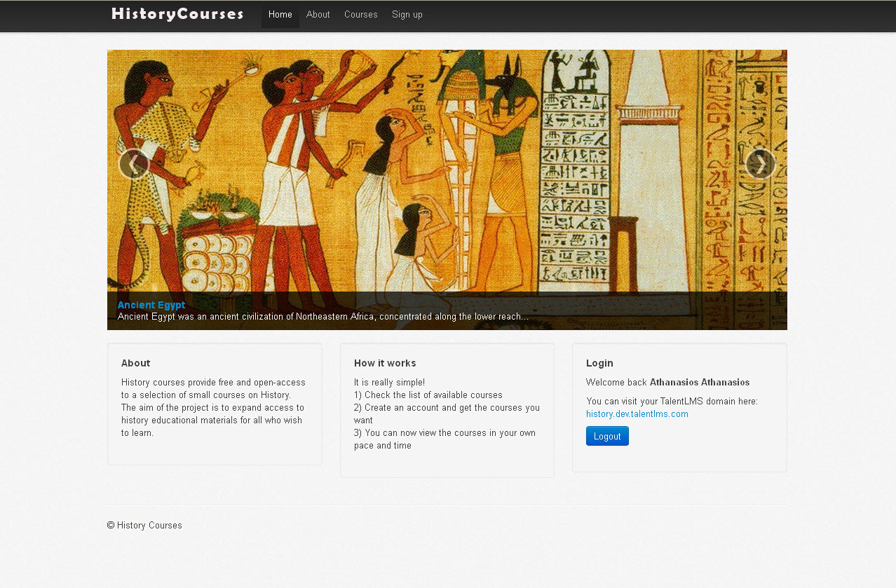Viewport: 896px width, 588px height.
Task: Click the name 'Athanasios Athanasios'
Action: coord(700,383)
